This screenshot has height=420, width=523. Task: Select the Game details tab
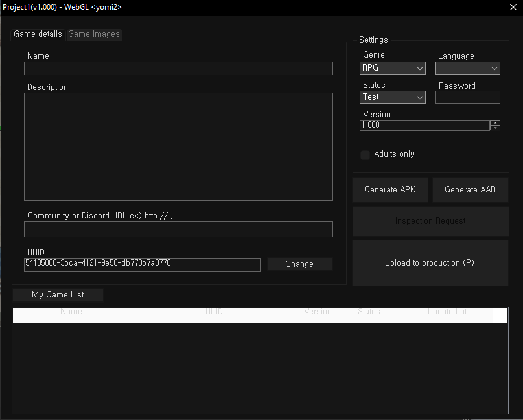[x=38, y=34]
